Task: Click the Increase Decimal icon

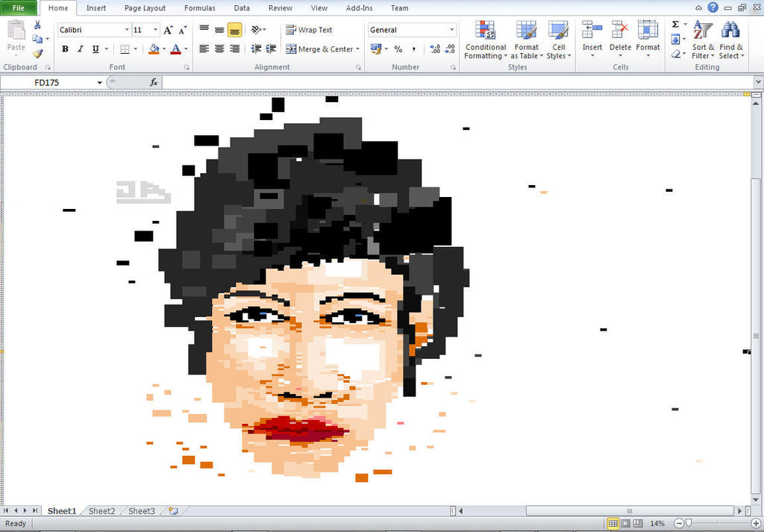Action: [x=434, y=48]
